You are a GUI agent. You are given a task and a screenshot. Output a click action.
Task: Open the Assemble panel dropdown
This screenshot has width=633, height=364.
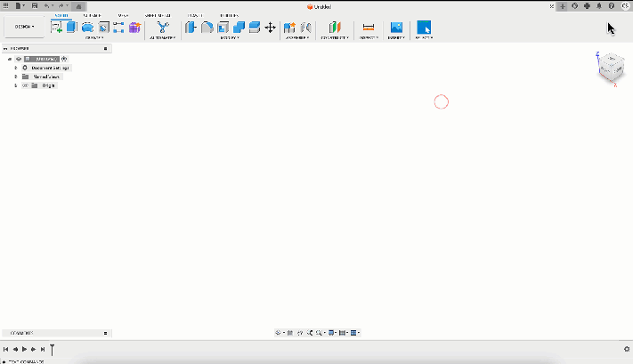point(297,38)
